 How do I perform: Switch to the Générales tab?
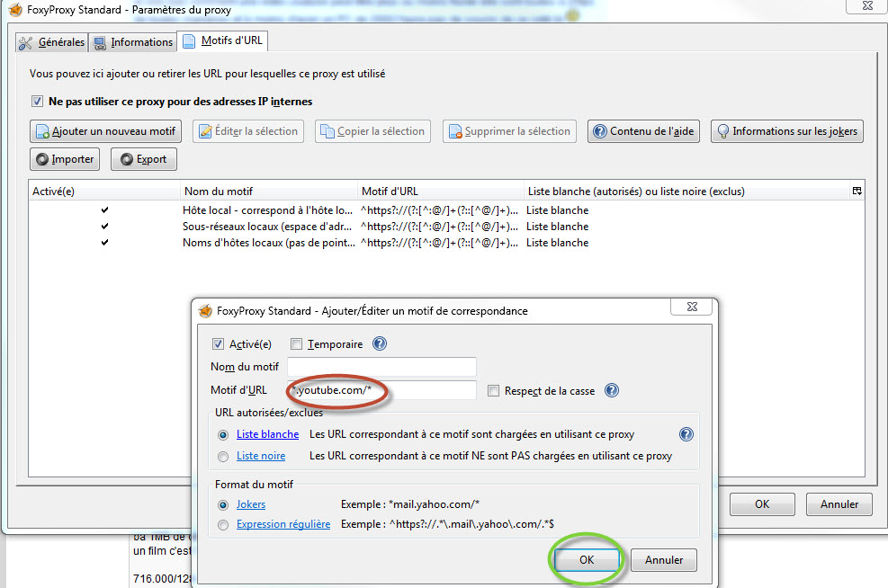[51, 42]
